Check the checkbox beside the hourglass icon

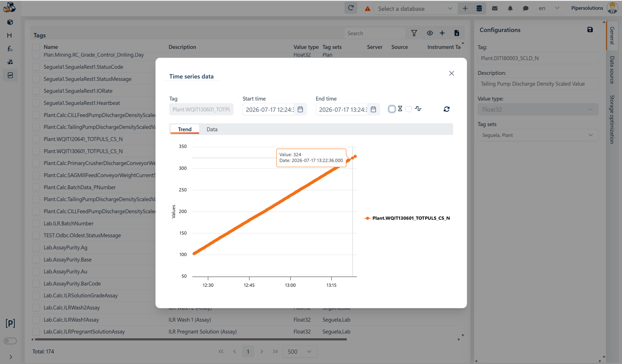392,109
